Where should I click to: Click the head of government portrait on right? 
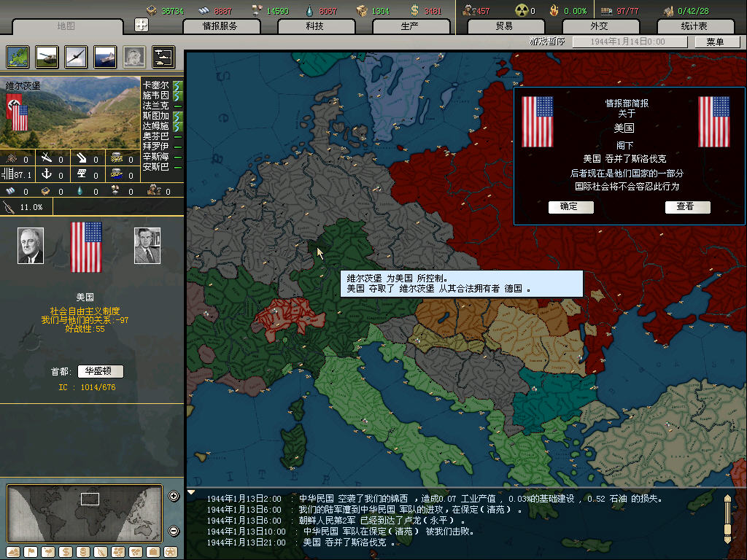click(x=147, y=246)
